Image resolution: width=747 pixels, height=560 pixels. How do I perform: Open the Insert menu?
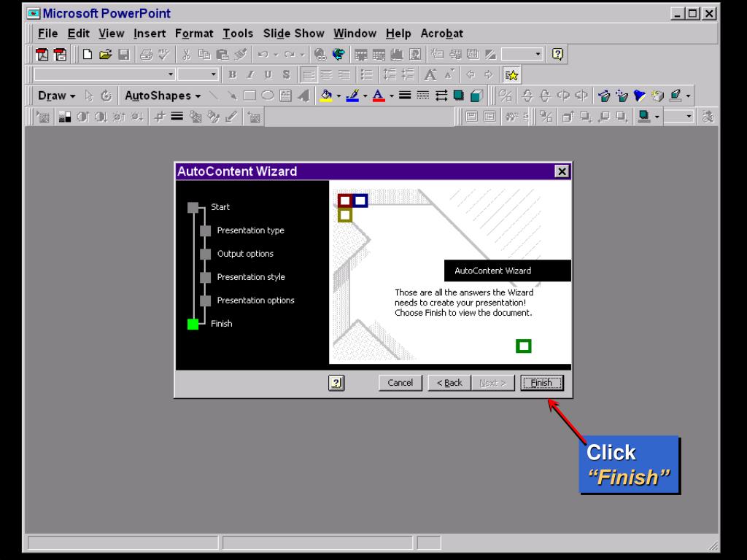[x=150, y=34]
